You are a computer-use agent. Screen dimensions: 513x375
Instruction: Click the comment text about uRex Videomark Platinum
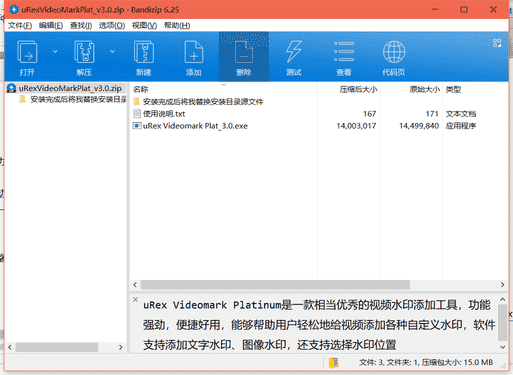coord(319,325)
